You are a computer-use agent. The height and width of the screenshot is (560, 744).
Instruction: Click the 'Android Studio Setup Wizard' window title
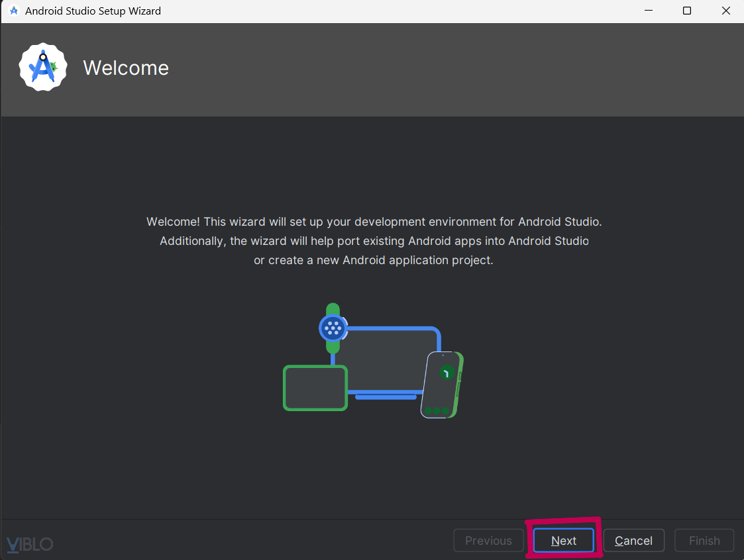pyautogui.click(x=93, y=11)
